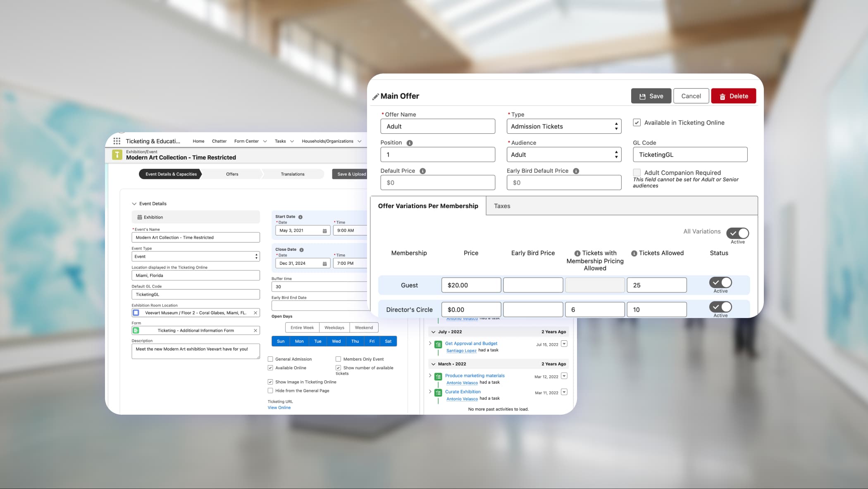Clear the Exhibition Room Location value

pos(255,313)
